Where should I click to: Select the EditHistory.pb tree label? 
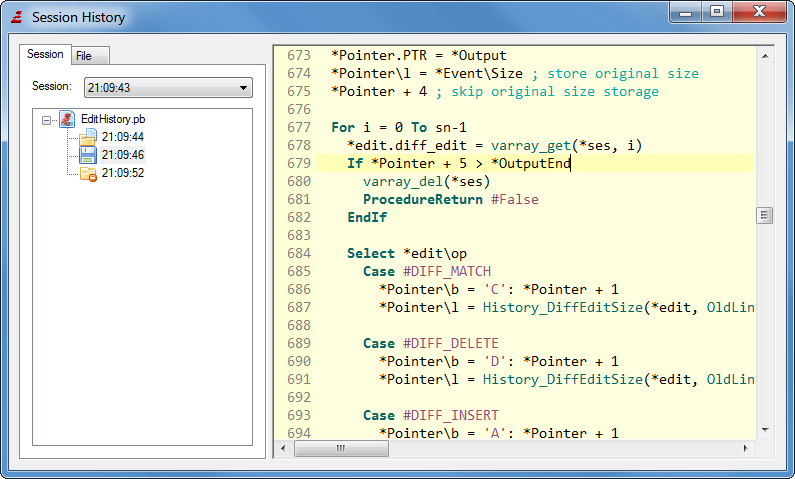tap(112, 119)
